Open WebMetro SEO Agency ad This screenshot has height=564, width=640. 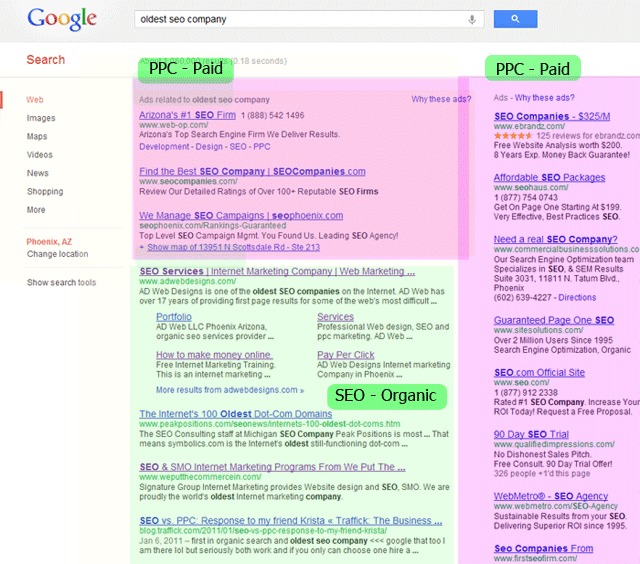[x=551, y=496]
